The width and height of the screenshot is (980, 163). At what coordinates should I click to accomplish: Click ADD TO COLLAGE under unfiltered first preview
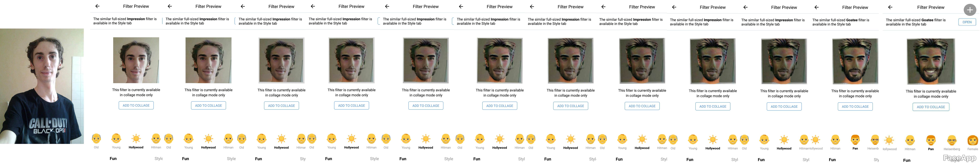pyautogui.click(x=136, y=105)
